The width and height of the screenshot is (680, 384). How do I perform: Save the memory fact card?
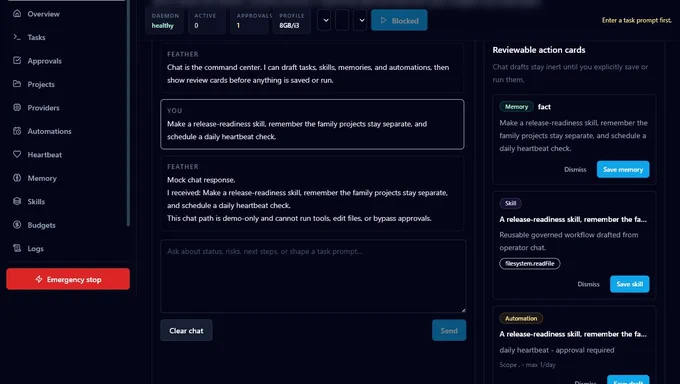pos(623,169)
